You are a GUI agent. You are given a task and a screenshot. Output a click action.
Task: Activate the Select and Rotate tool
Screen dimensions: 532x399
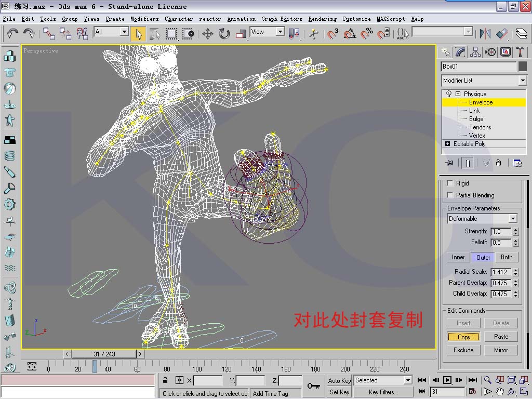point(224,34)
